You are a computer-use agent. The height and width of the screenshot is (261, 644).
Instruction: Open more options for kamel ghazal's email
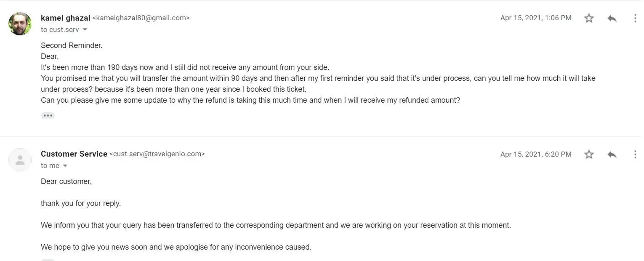tap(635, 18)
